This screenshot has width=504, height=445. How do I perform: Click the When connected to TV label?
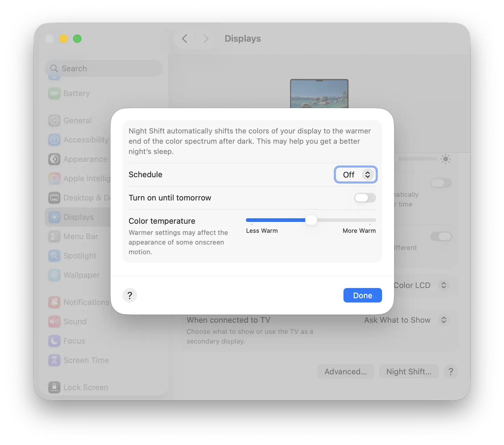tap(228, 320)
